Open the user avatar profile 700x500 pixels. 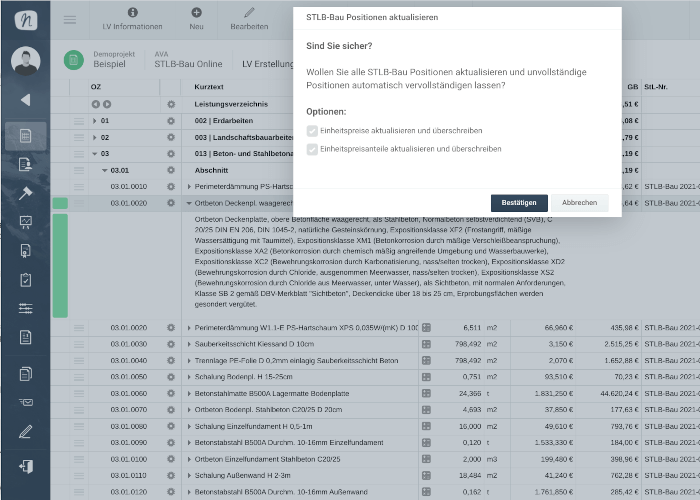(x=26, y=61)
